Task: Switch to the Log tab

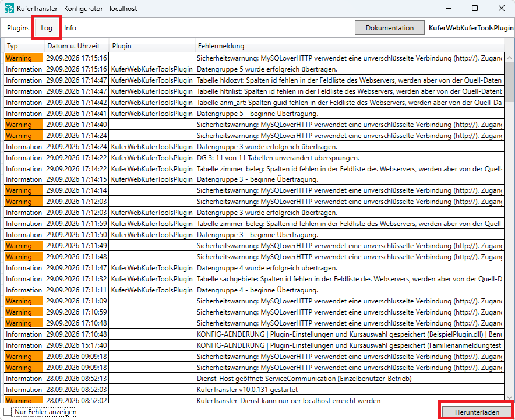Action: pos(46,28)
